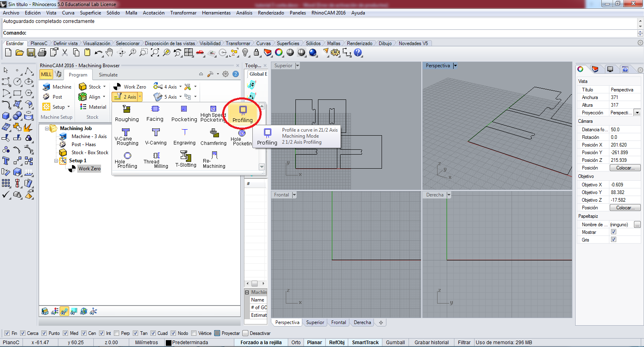This screenshot has width=644, height=347.
Task: Pick the T-Slotting operation
Action: tap(186, 159)
